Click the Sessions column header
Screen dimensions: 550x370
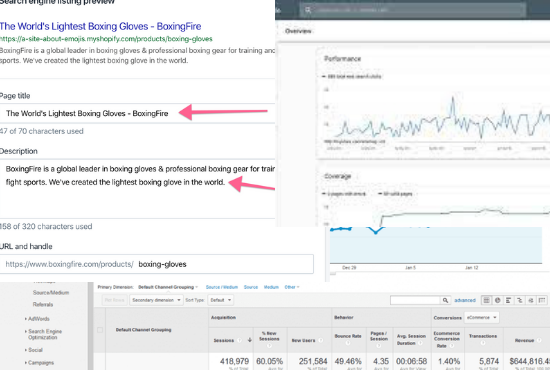[x=224, y=340]
